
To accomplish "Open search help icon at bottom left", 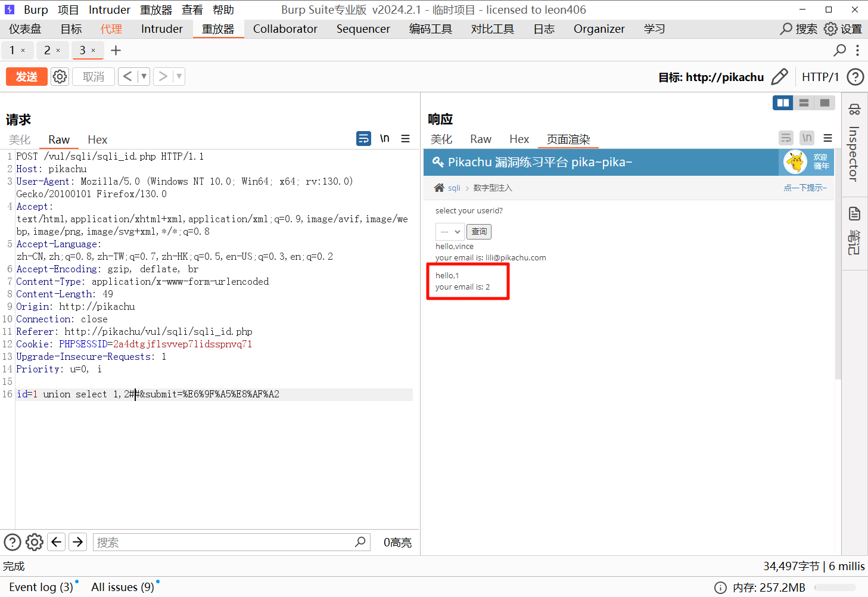I will point(13,542).
